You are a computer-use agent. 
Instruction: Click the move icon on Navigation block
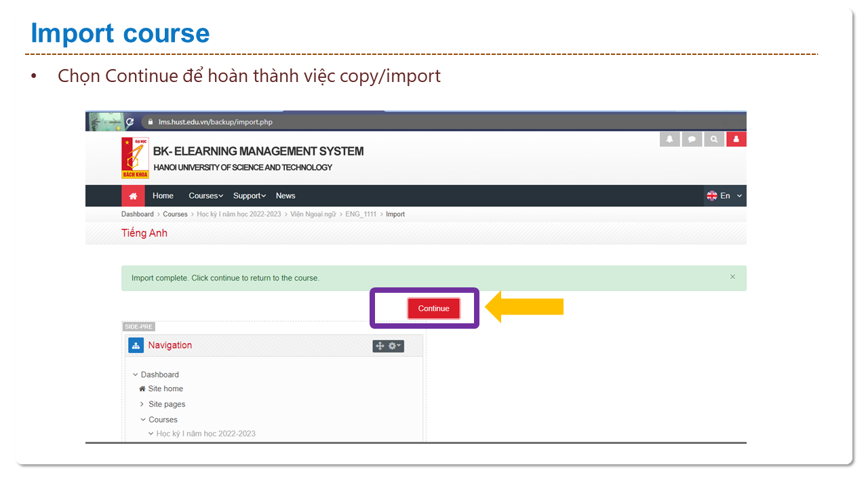point(380,346)
